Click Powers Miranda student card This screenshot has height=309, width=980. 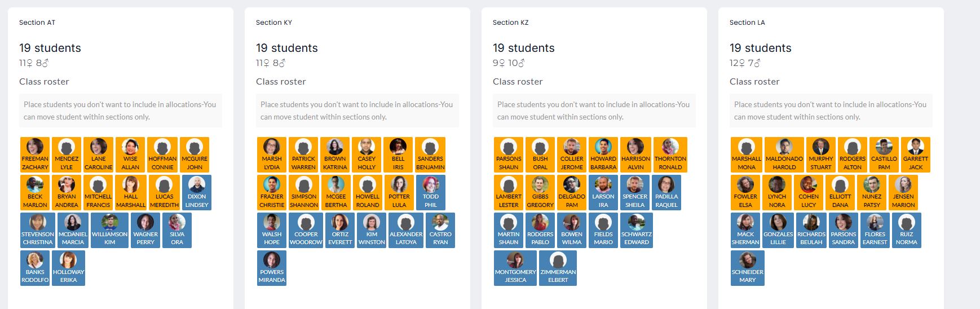[272, 268]
